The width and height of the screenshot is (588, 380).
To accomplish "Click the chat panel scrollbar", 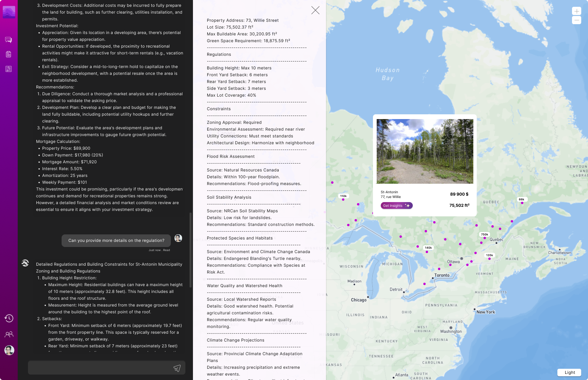I will pyautogui.click(x=191, y=250).
